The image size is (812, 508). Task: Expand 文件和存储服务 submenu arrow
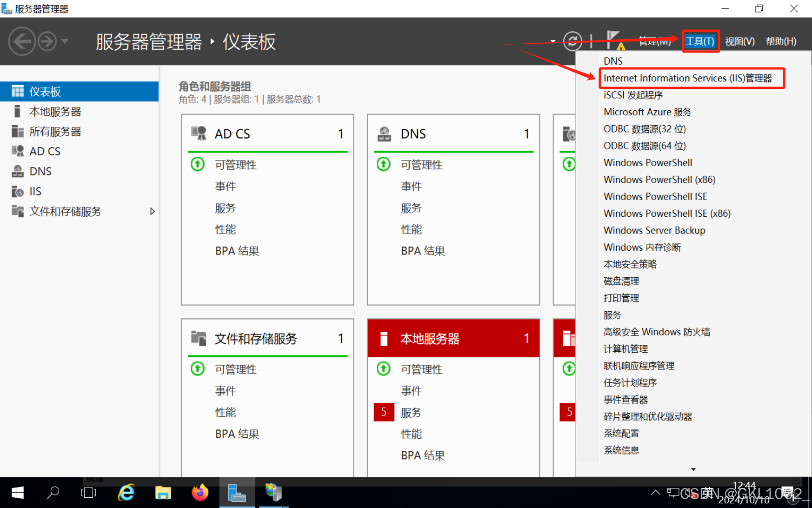(152, 211)
